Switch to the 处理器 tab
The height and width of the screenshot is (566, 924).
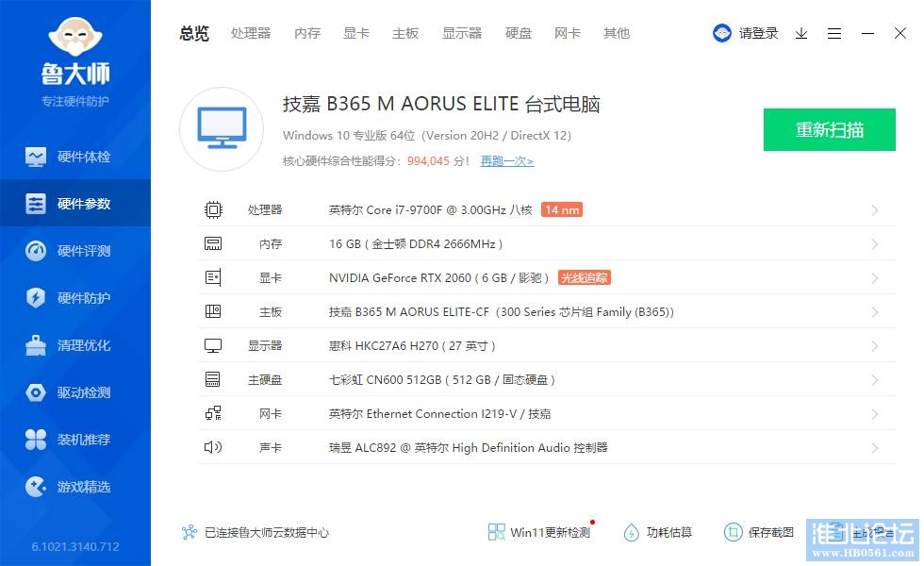(x=251, y=34)
